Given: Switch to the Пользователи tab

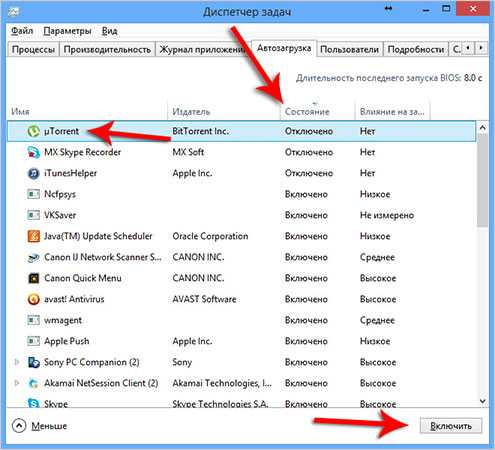Looking at the screenshot, I should tap(349, 49).
